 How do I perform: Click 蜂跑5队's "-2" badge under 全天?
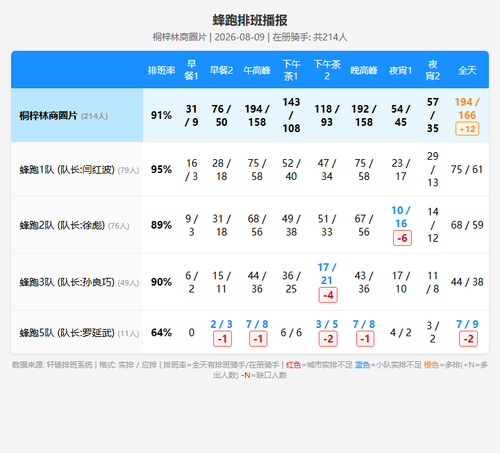tap(468, 339)
